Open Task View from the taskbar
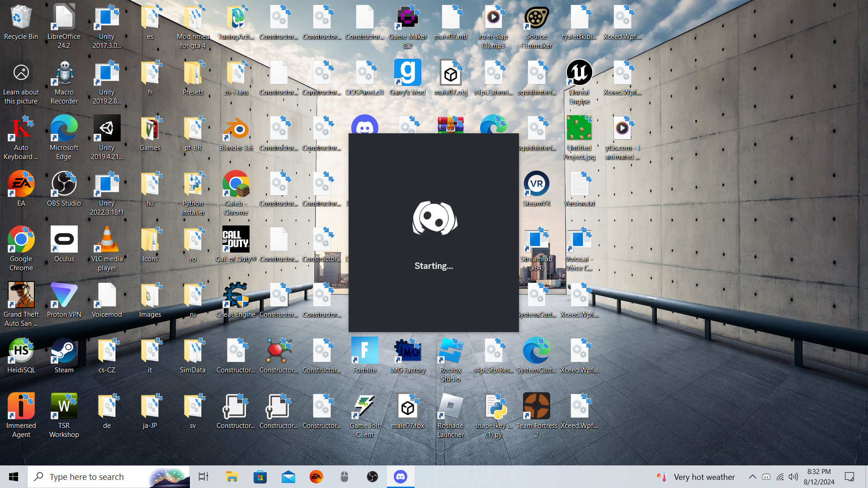Screen dimensions: 868x488 click(203, 477)
